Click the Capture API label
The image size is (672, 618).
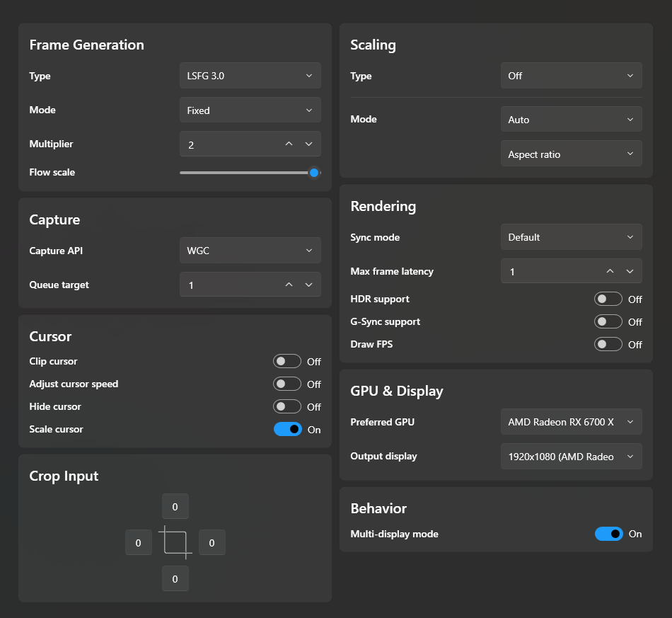pos(56,251)
